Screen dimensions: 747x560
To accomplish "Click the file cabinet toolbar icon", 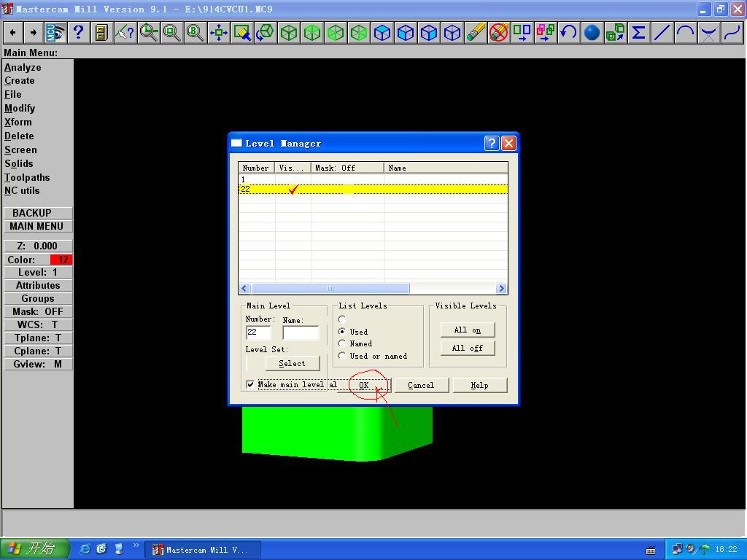I will [101, 33].
